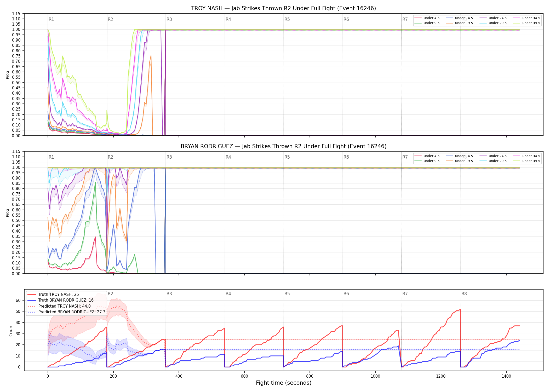549x392 pixels.
Task: Click the R4 round marker in Troy Nash chart
Action: point(228,19)
